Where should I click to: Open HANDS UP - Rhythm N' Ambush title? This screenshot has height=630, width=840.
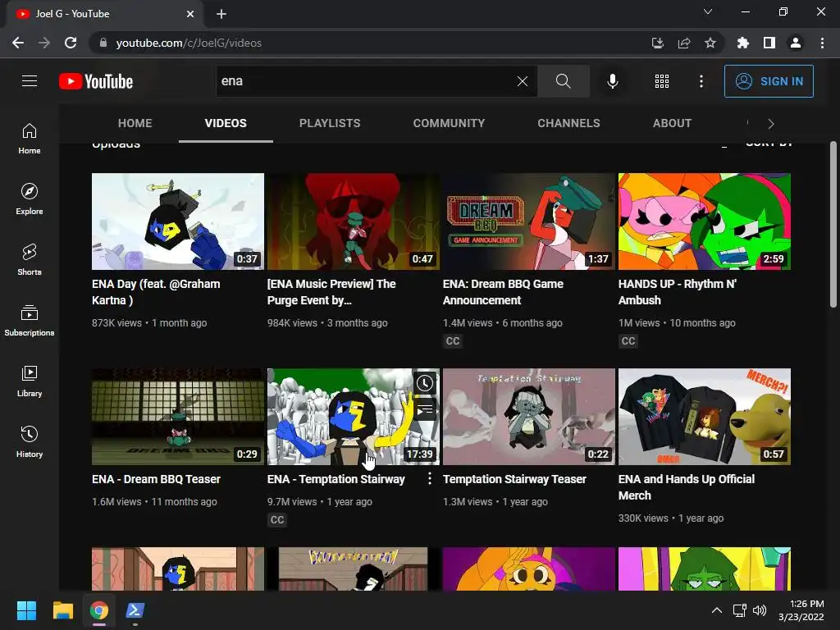tap(677, 292)
